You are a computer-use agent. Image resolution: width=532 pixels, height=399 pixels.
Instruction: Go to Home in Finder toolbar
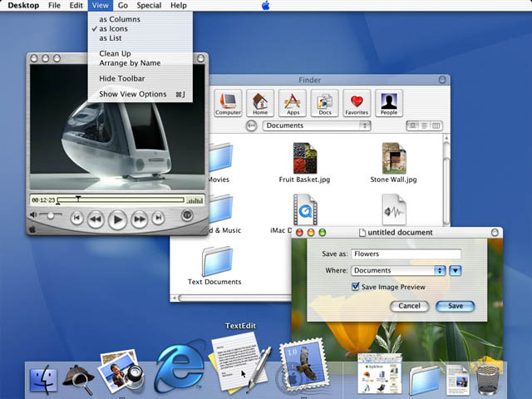click(x=260, y=102)
